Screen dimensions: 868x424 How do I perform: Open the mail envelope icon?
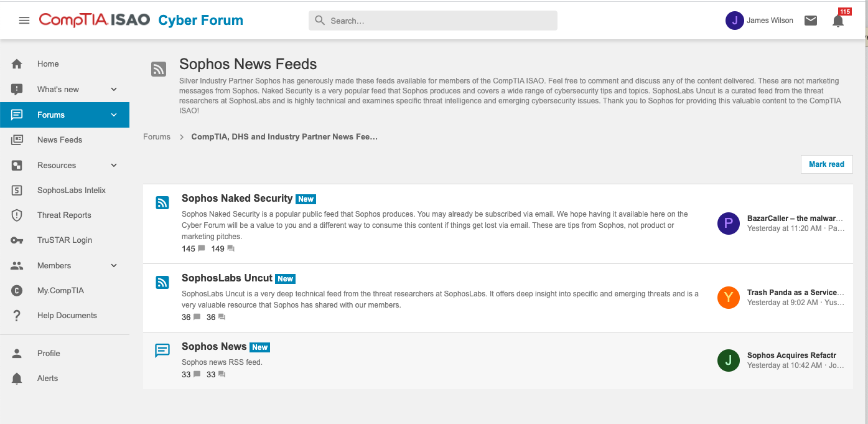[811, 21]
